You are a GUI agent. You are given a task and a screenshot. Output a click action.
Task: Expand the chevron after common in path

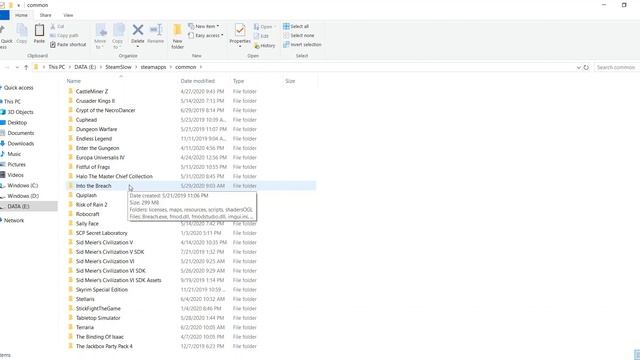[x=201, y=67]
